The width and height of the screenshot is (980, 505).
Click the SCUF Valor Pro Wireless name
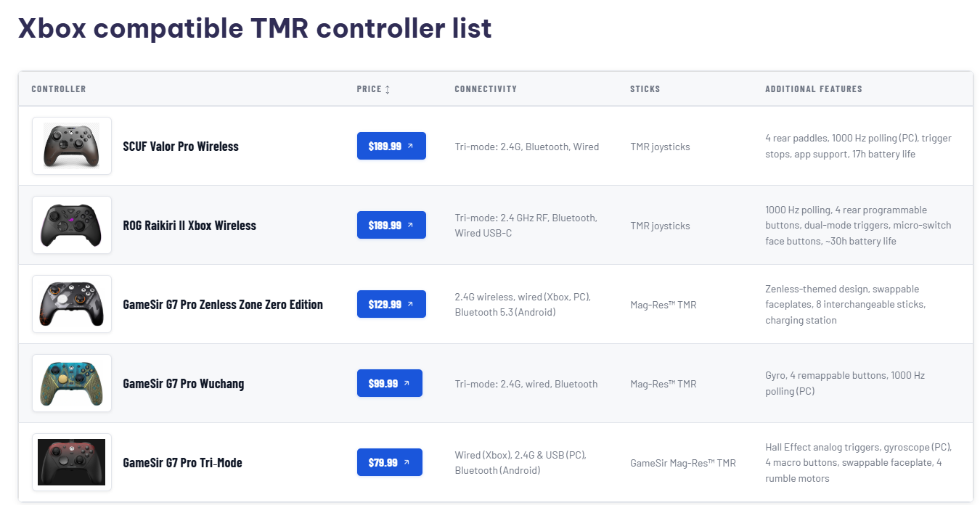coord(181,147)
